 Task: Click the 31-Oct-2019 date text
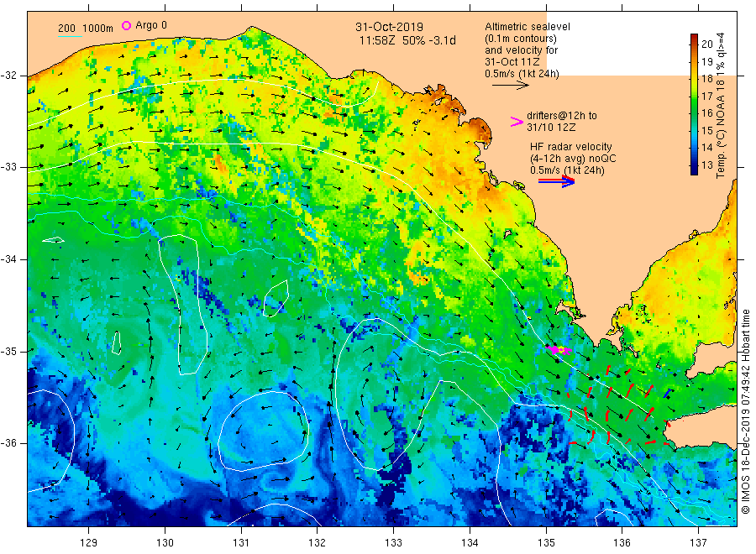click(389, 27)
